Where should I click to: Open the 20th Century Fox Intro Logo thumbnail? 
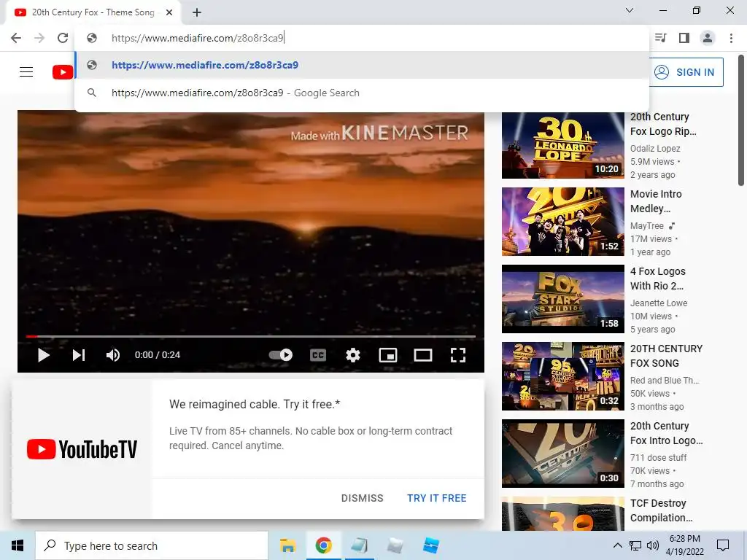[x=562, y=454]
